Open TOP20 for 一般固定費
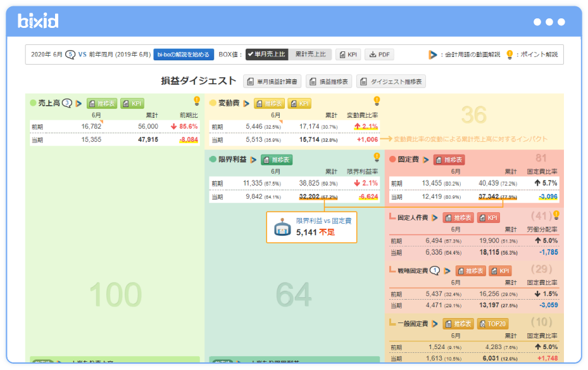This screenshot has height=370, width=588. [492, 324]
